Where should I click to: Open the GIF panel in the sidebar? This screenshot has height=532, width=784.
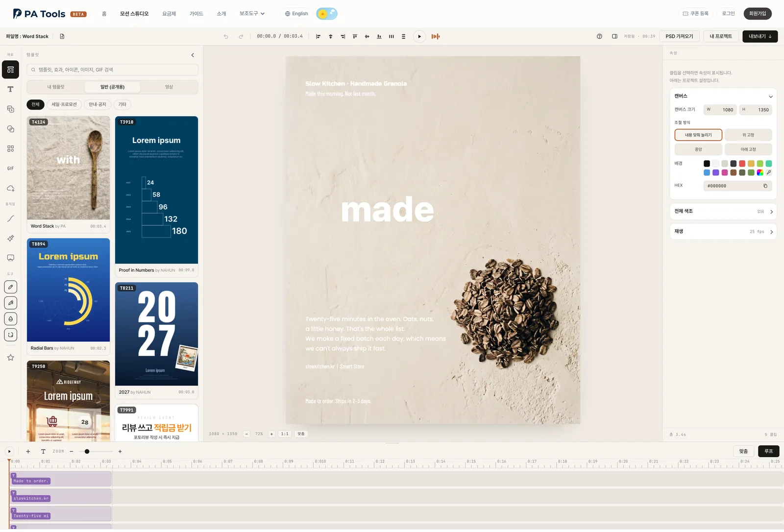tap(10, 169)
